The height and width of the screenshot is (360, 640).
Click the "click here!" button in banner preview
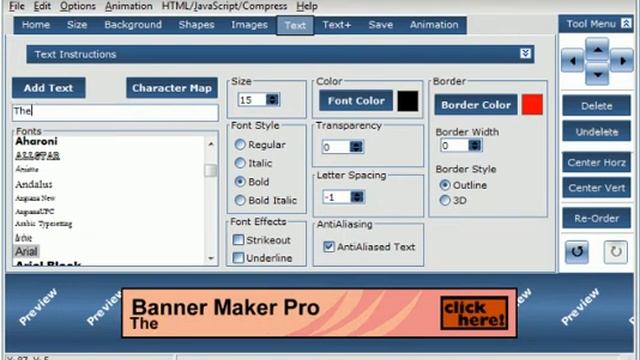point(474,313)
